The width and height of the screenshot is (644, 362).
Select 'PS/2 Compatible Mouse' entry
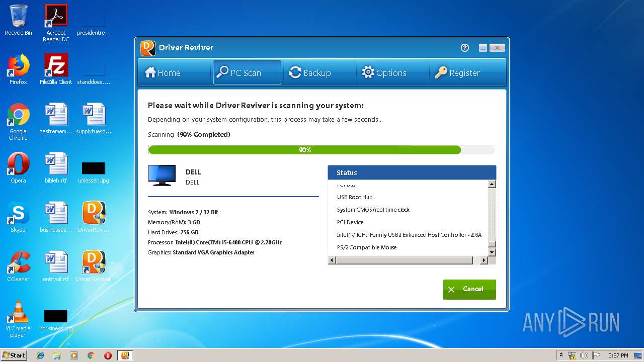pyautogui.click(x=367, y=247)
